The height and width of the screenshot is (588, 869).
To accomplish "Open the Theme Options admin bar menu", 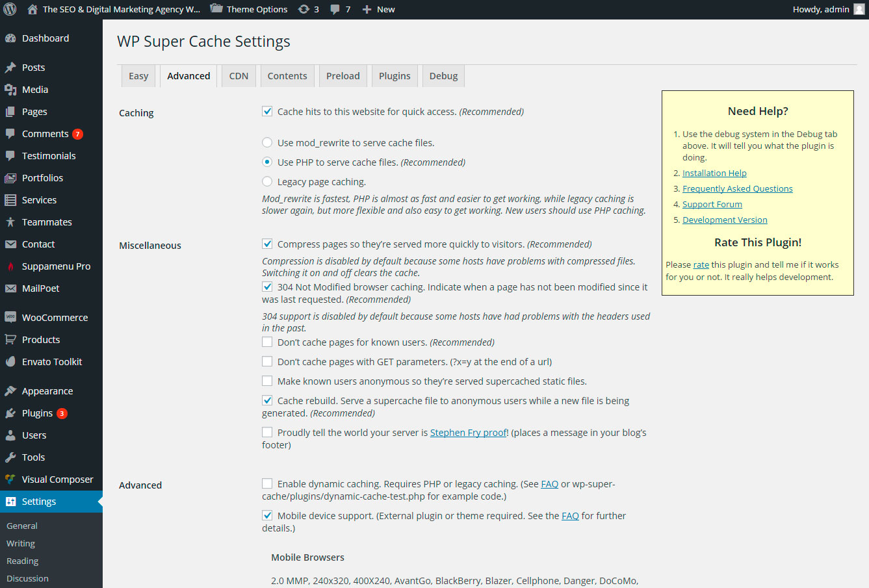I will (x=249, y=9).
